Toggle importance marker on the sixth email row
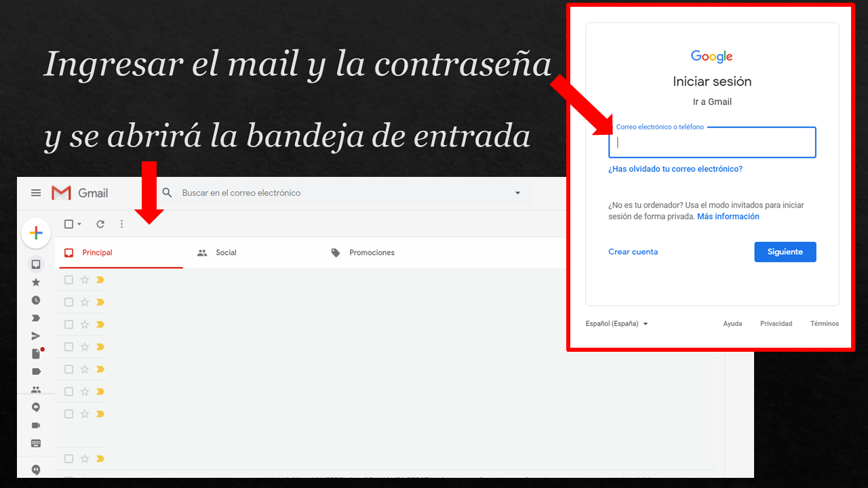This screenshot has width=868, height=488. (x=100, y=392)
